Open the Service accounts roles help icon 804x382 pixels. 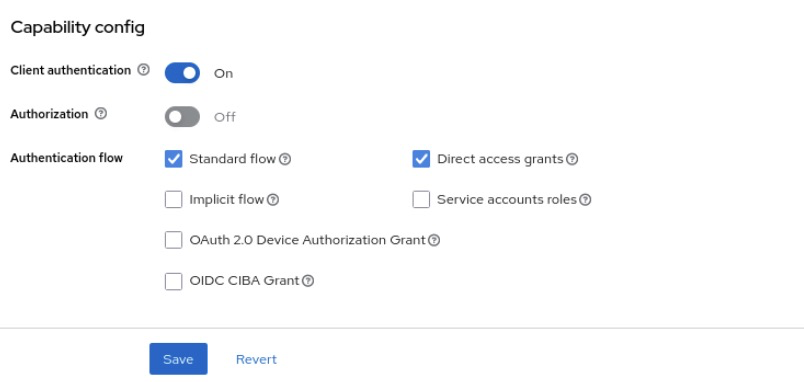click(x=585, y=200)
